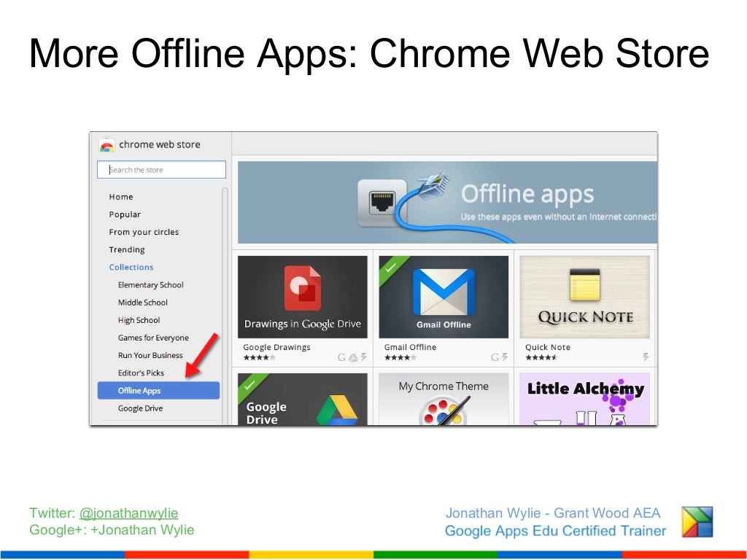Open the High School collection
The width and height of the screenshot is (747, 560).
[x=139, y=320]
